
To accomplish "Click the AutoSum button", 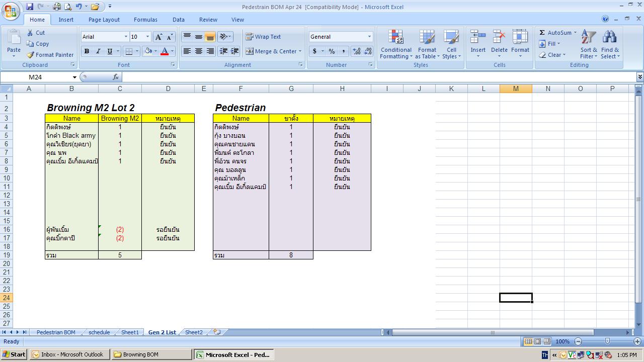I will coord(555,33).
